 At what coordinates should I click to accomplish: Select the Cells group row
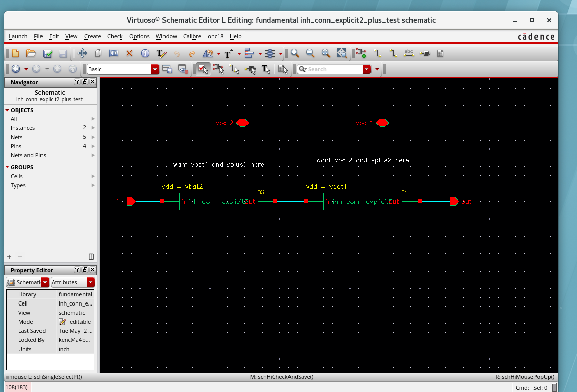(51, 176)
